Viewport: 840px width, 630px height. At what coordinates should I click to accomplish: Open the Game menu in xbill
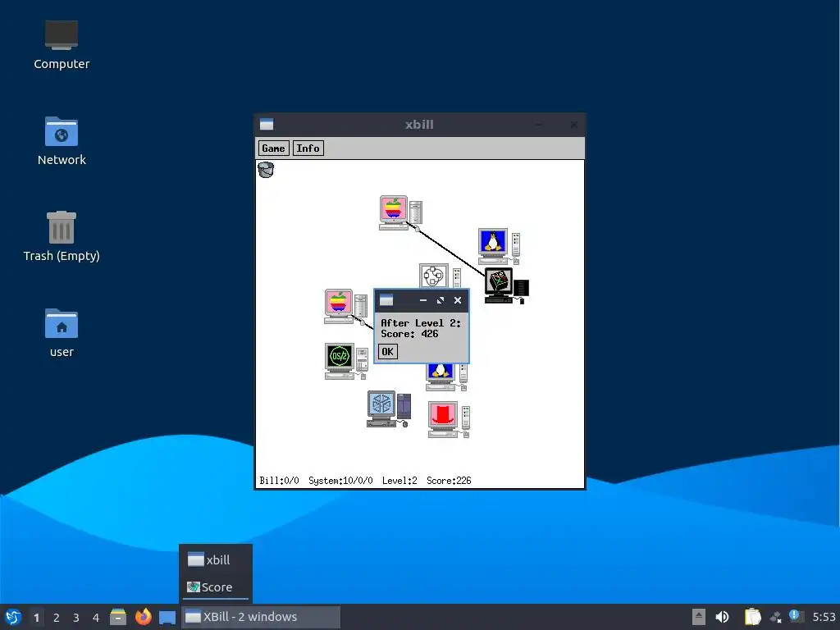point(273,148)
